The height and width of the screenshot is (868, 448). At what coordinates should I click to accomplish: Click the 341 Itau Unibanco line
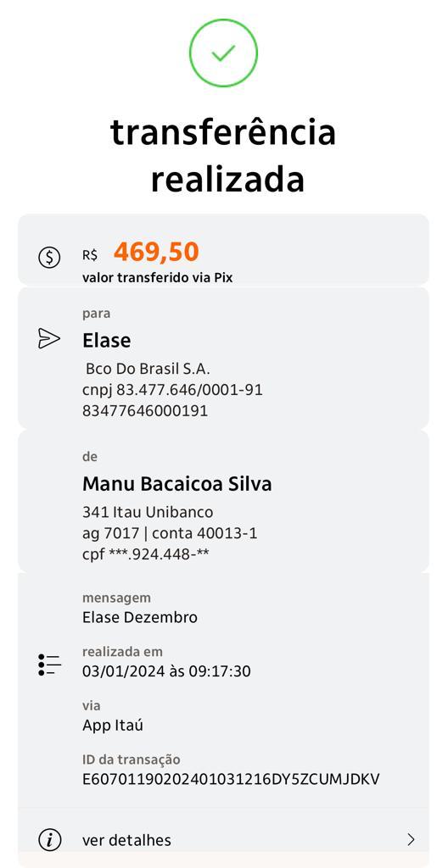click(x=148, y=512)
